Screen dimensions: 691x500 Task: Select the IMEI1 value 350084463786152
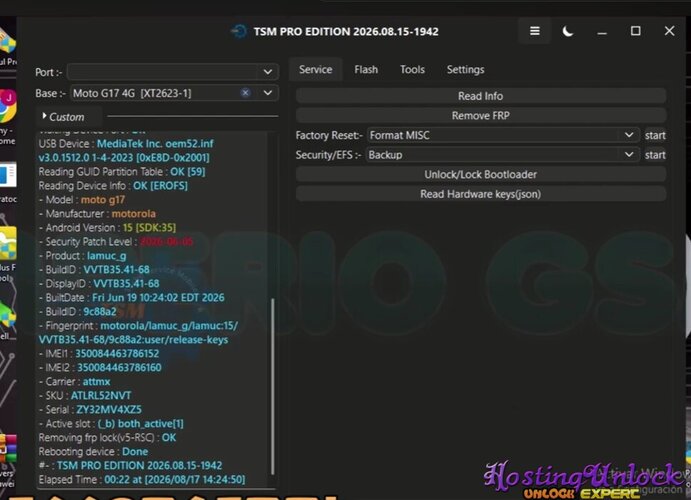(x=117, y=353)
